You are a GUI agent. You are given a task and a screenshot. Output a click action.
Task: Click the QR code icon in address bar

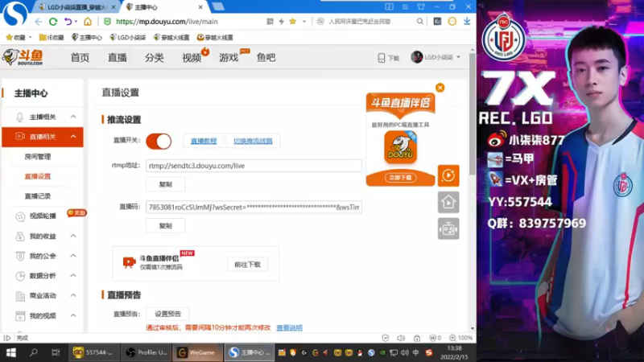click(270, 22)
